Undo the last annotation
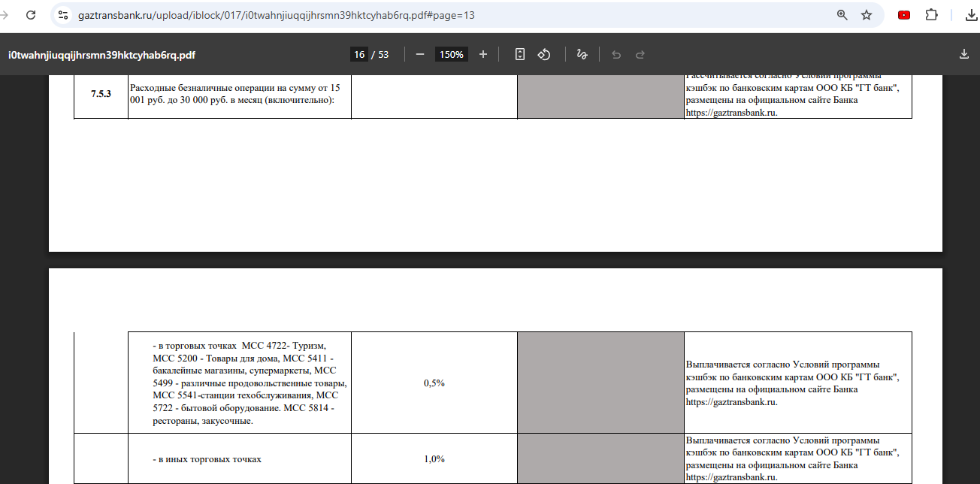980x484 pixels. click(x=616, y=54)
